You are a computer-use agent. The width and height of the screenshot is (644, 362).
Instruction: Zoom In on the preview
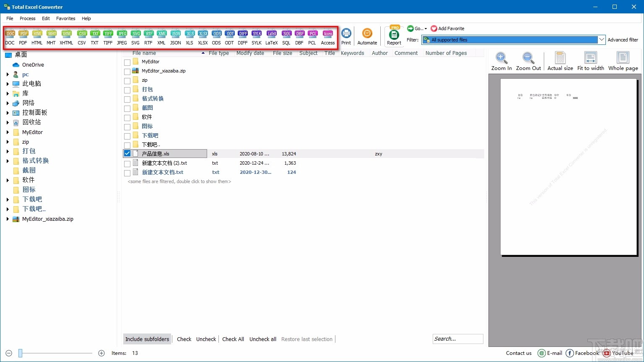(501, 62)
